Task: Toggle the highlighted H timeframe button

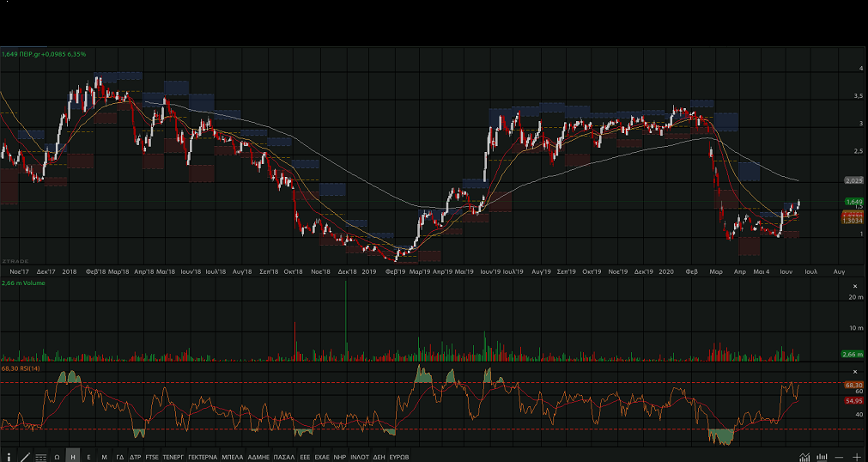Action: coord(73,457)
